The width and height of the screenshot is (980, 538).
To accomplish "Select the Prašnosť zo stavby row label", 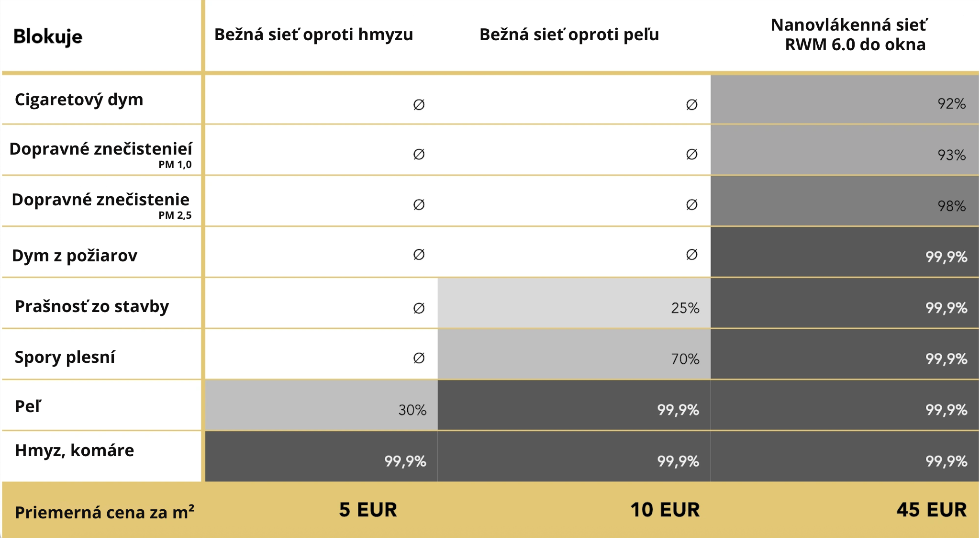I will (92, 306).
